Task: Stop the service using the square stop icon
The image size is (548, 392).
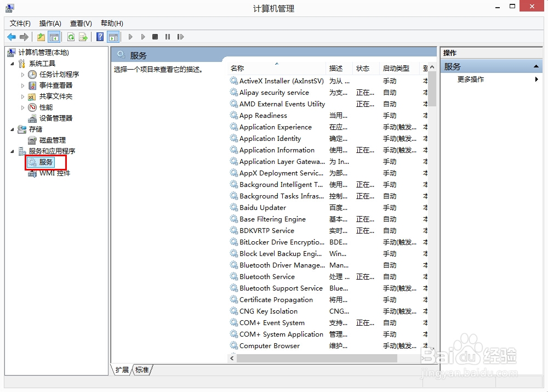Action: point(155,37)
